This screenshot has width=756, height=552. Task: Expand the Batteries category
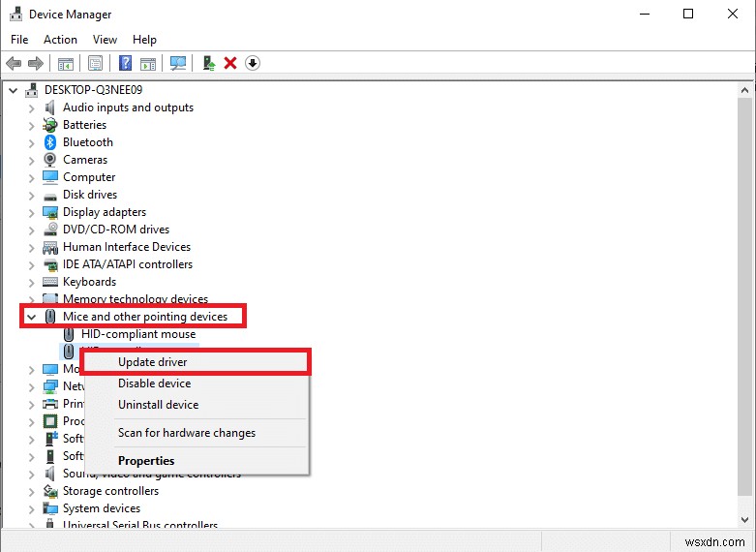click(31, 126)
